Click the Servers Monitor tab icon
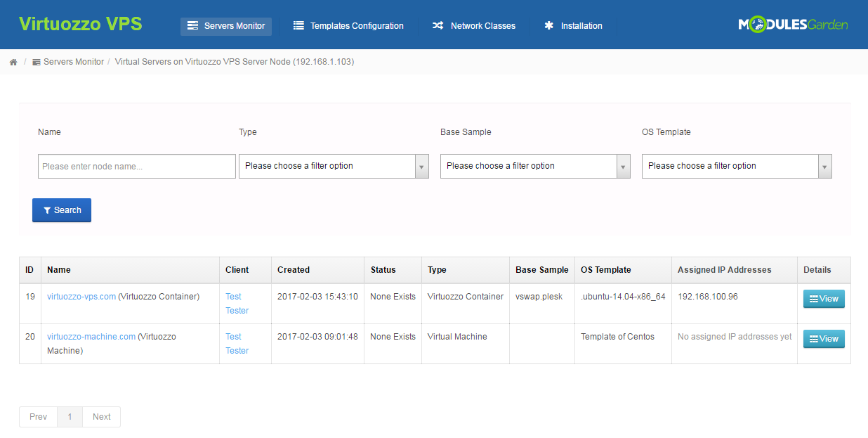Viewport: 868px width, 438px height. point(192,26)
